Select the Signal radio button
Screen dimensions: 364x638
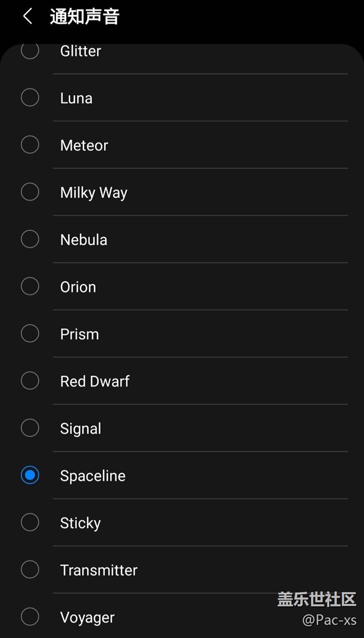point(30,428)
